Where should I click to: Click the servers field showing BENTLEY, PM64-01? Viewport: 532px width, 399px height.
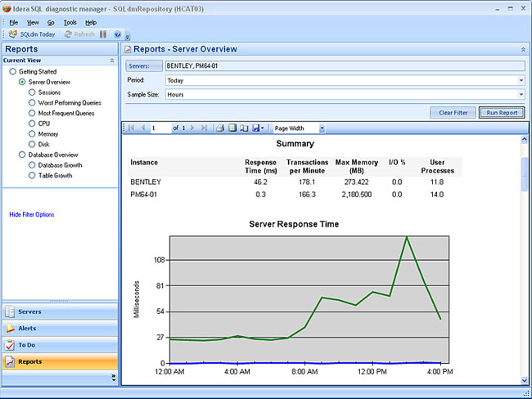pos(345,65)
